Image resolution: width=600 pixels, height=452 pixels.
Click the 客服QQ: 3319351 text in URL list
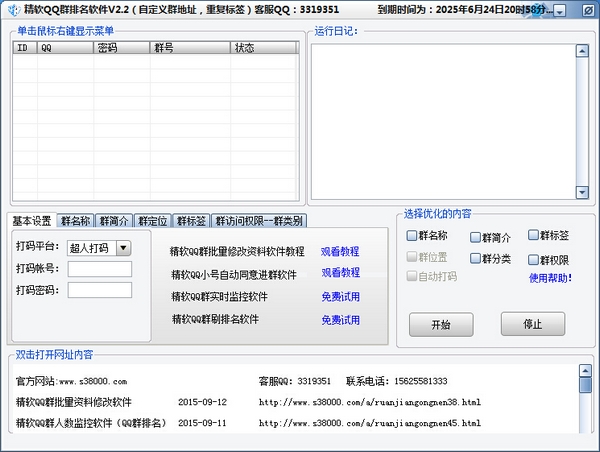294,381
